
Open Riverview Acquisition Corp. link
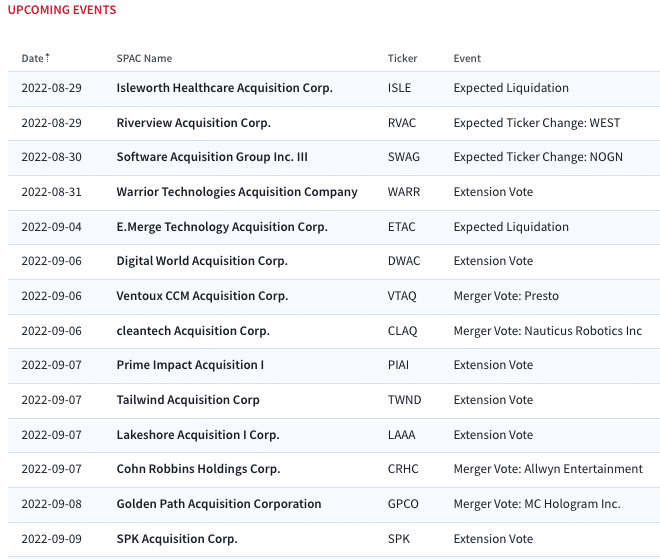pyautogui.click(x=193, y=123)
